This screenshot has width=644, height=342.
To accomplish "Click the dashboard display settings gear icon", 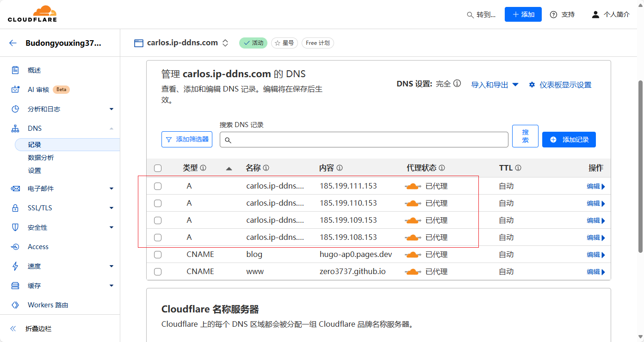I will (532, 85).
